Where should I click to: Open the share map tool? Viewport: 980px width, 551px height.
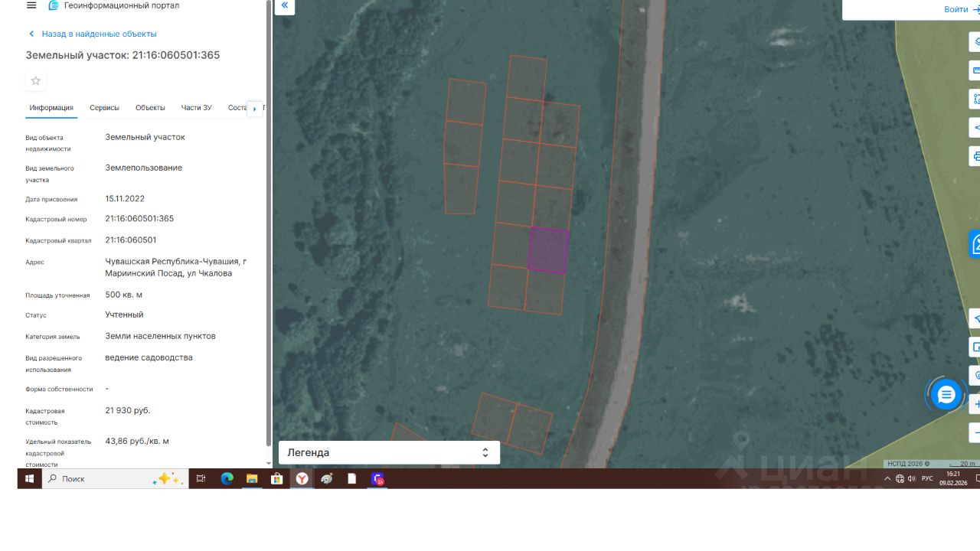point(975,127)
